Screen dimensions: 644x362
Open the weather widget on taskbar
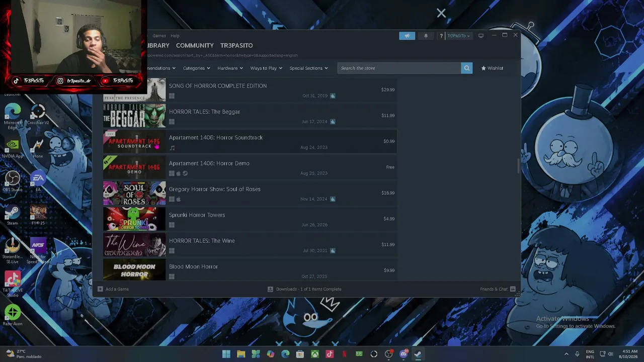click(x=23, y=354)
